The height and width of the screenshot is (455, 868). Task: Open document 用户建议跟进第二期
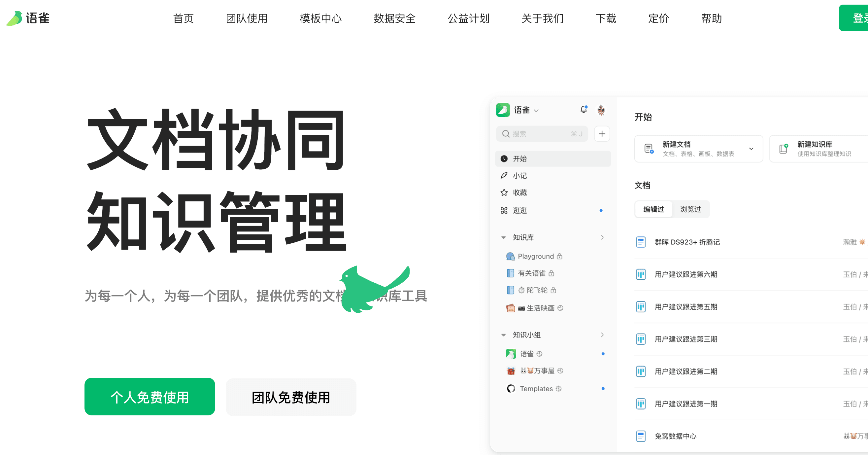point(686,371)
